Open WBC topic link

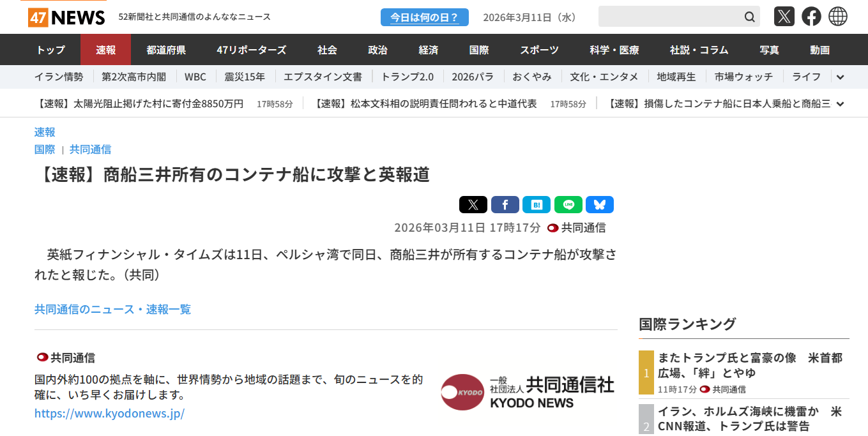[195, 77]
